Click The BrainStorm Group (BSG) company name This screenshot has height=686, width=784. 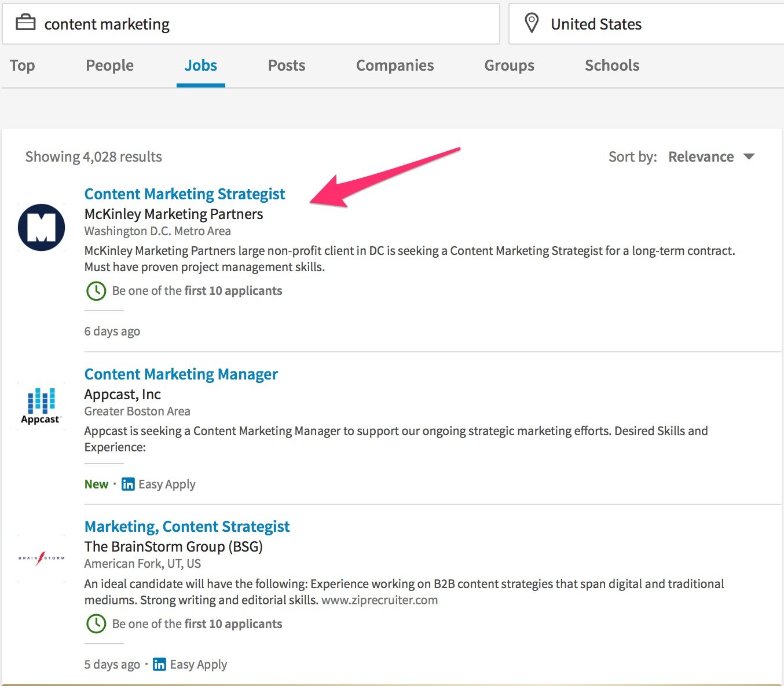pos(174,547)
